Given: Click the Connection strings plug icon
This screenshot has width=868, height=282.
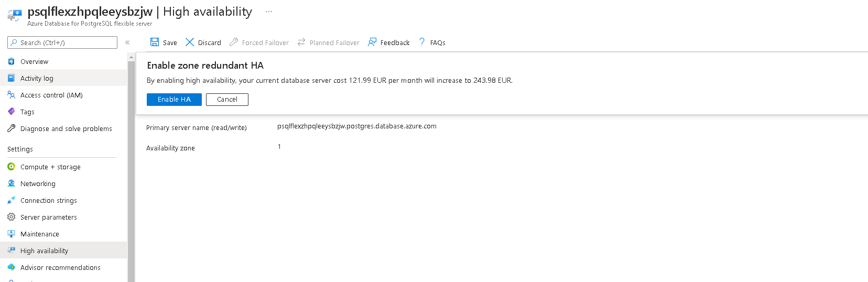Looking at the screenshot, I should pos(11,200).
